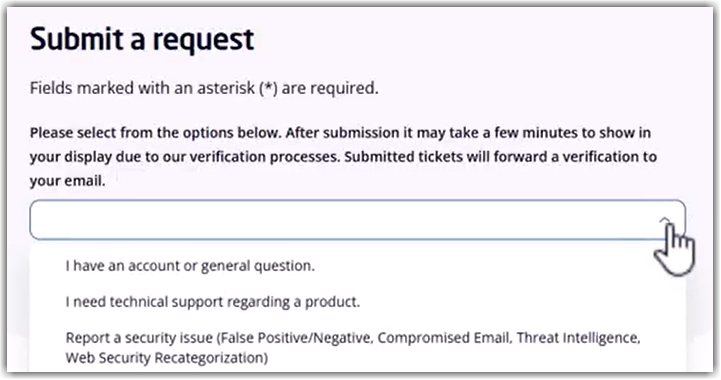Click the bold "Please select from the options" instructions

coord(343,156)
